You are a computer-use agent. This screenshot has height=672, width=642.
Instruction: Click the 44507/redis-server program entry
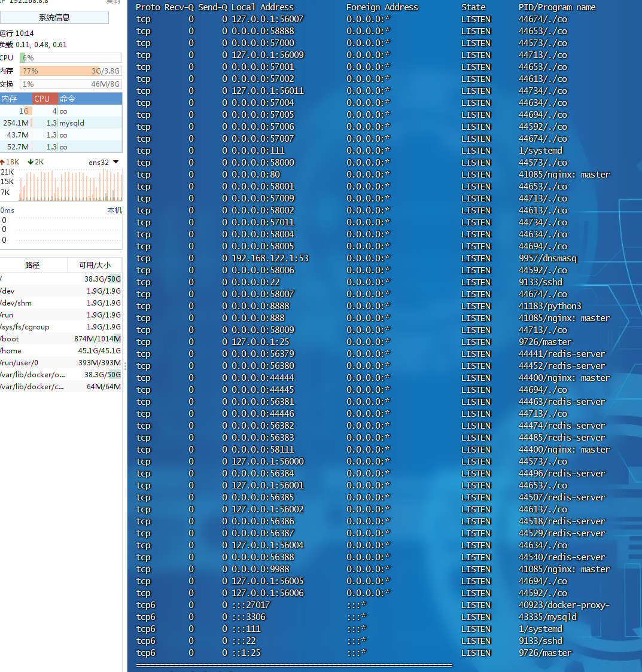562,497
